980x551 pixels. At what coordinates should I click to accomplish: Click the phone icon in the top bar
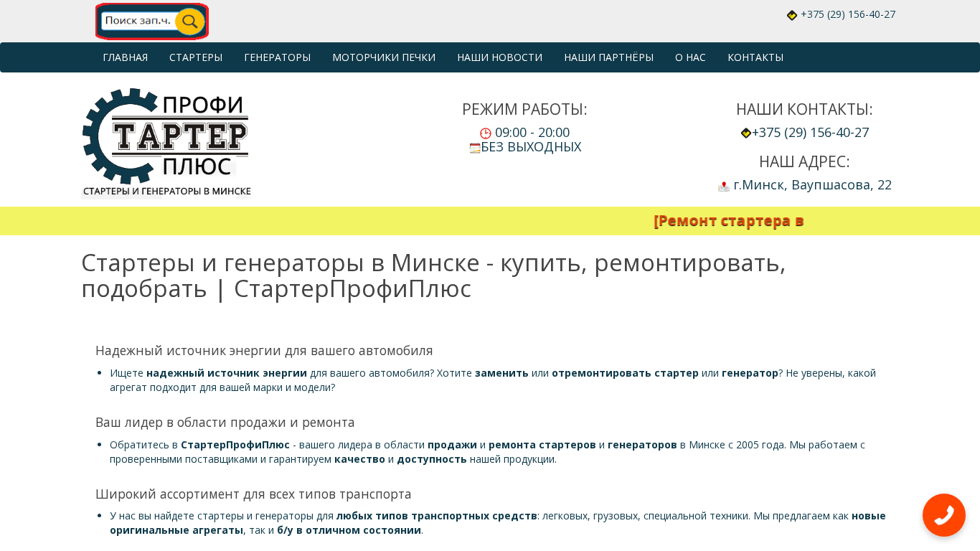[792, 15]
